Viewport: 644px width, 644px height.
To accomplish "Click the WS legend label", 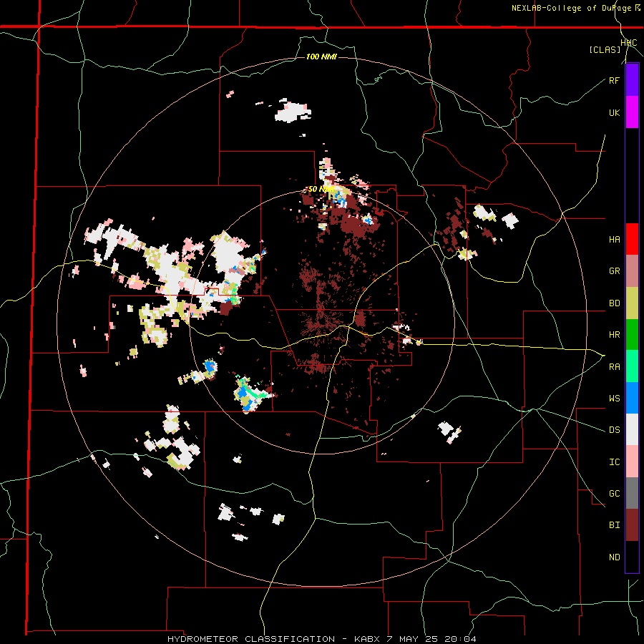I will 614,399.
